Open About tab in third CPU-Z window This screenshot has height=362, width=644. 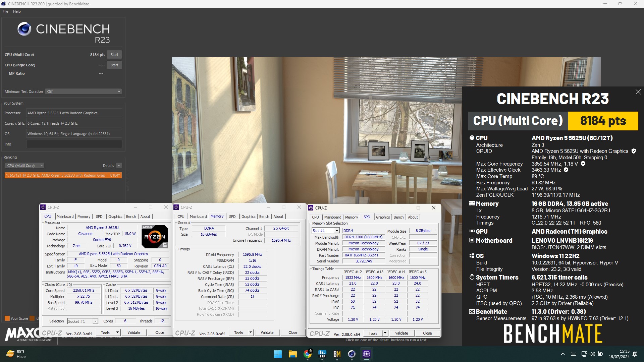(413, 217)
